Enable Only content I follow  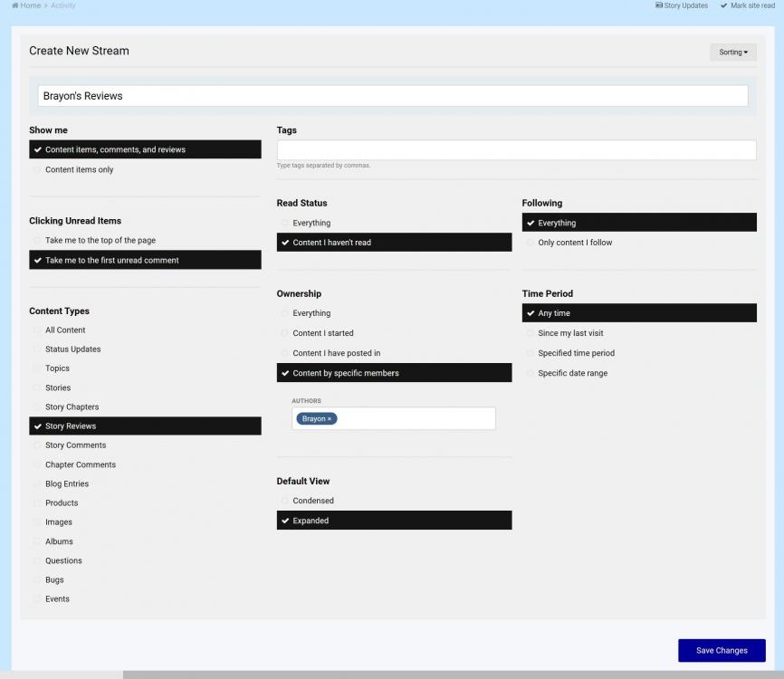575,243
